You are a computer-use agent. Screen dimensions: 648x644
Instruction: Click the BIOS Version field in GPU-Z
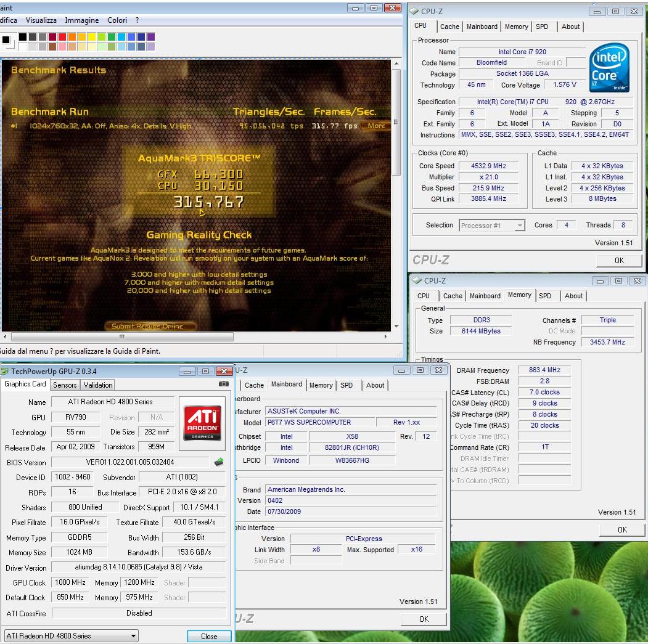click(130, 462)
